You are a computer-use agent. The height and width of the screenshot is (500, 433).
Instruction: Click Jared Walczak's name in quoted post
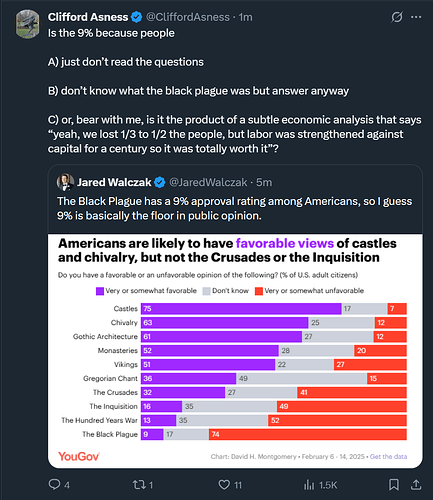pos(114,182)
